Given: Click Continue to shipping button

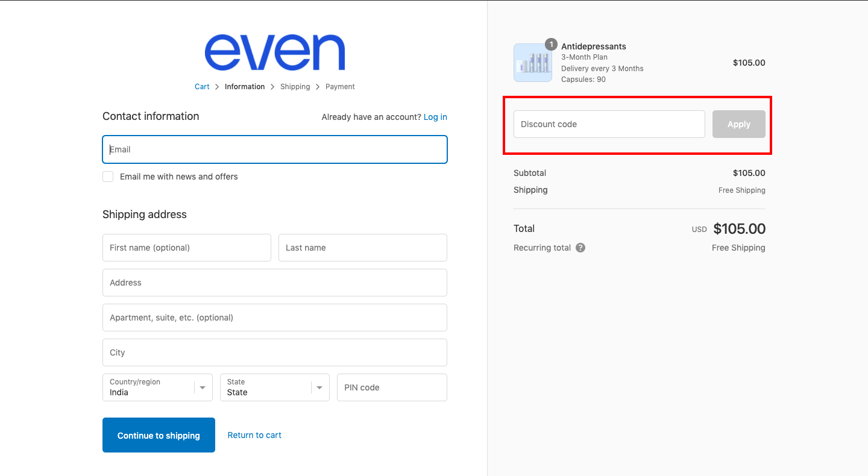Looking at the screenshot, I should click(x=159, y=435).
